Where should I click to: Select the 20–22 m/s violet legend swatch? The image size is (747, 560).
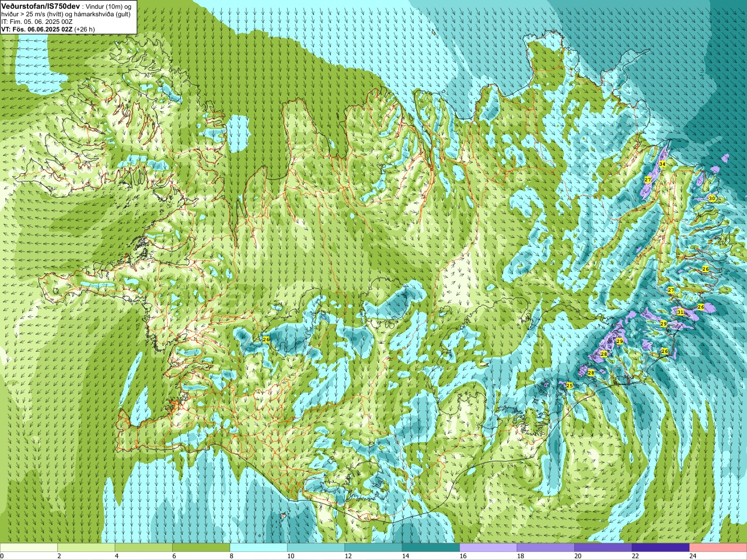(603, 548)
